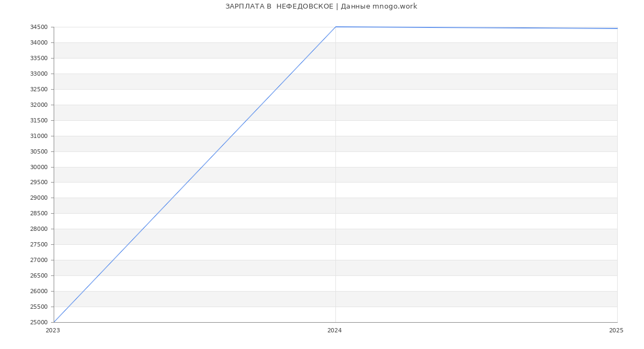This screenshot has height=349, width=644.
Task: Click the line peak data point at 2024
Action: click(335, 27)
